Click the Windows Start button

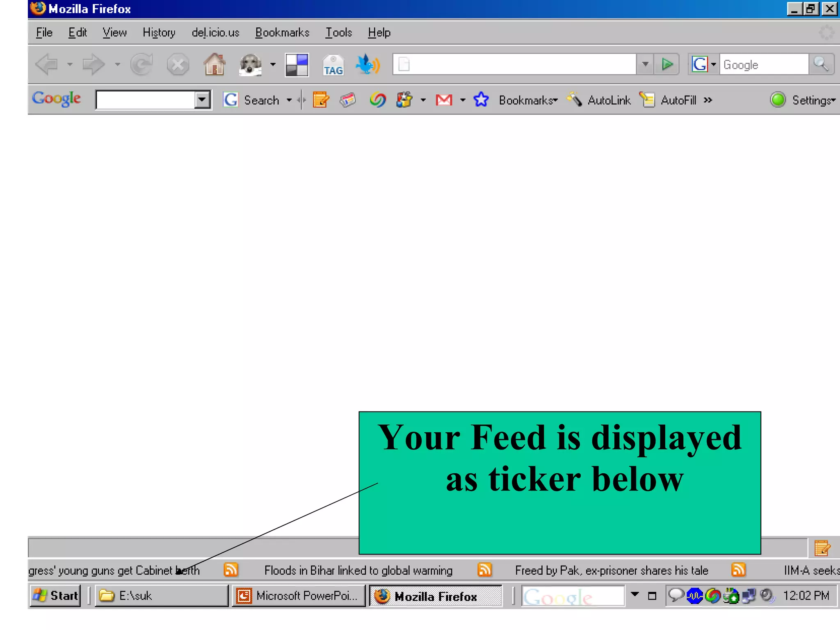tap(55, 595)
